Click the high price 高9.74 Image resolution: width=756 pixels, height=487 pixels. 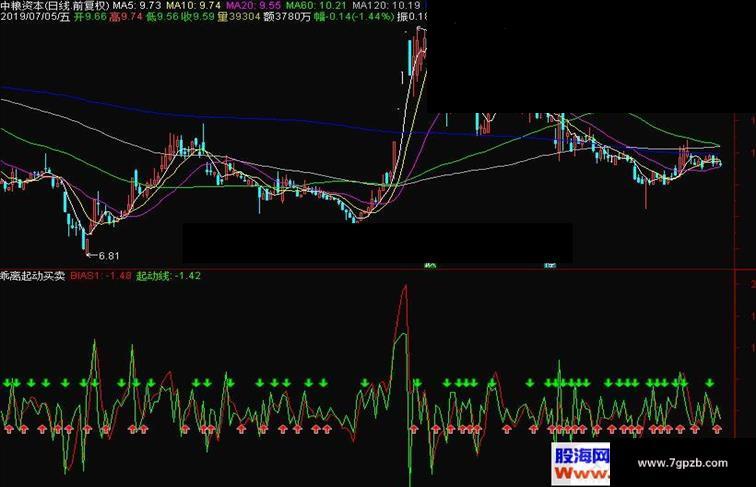(x=126, y=17)
